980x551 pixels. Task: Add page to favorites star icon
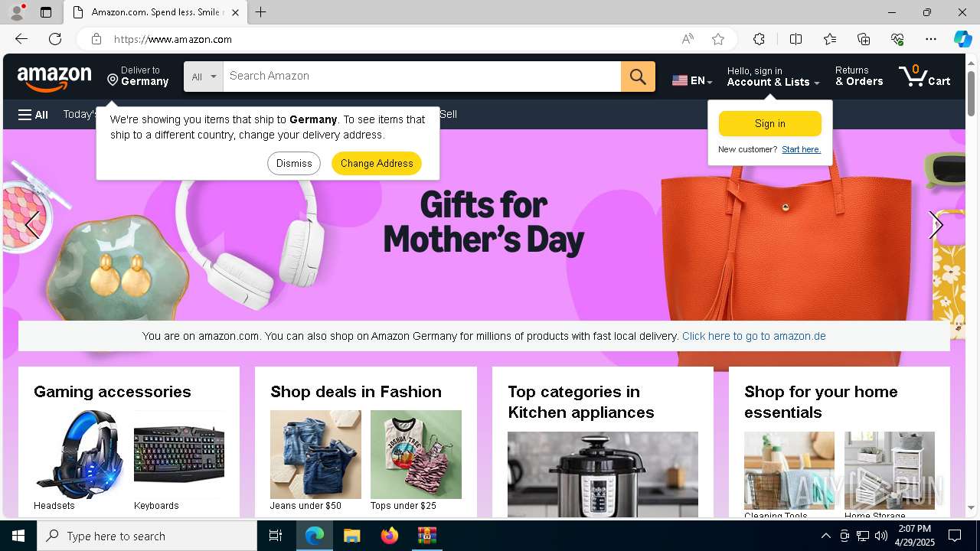coord(718,39)
